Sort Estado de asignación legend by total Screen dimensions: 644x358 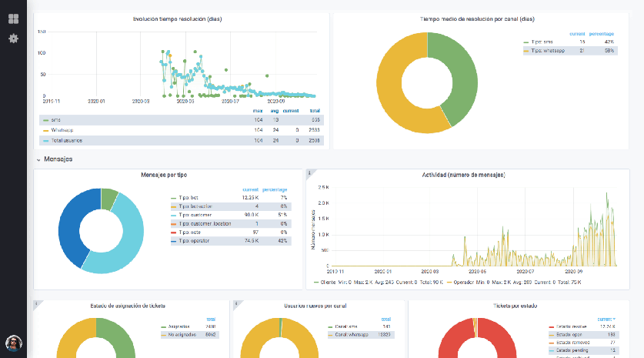[x=211, y=319]
